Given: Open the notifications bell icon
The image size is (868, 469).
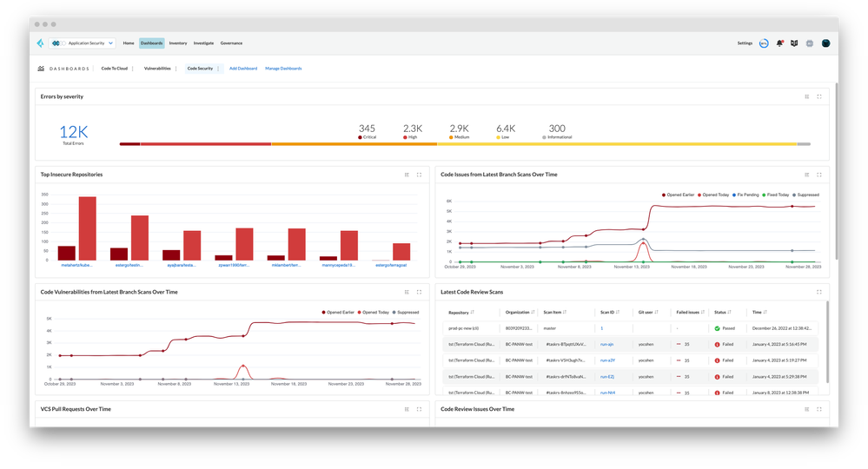Looking at the screenshot, I should (x=779, y=43).
